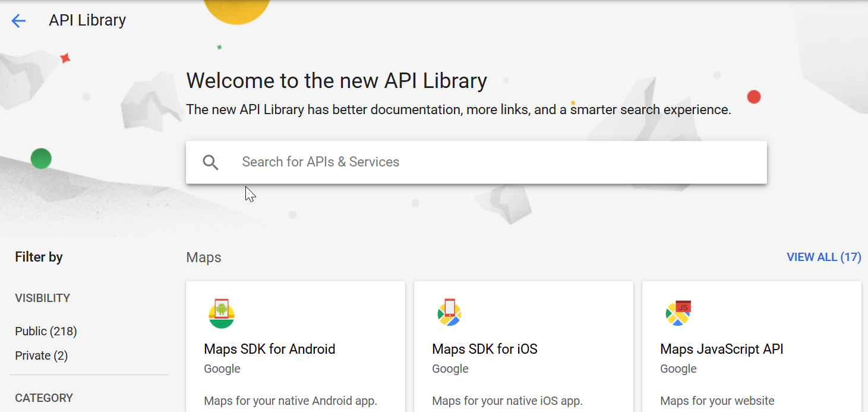Click 'Maps for your native Android app.' description

click(291, 401)
